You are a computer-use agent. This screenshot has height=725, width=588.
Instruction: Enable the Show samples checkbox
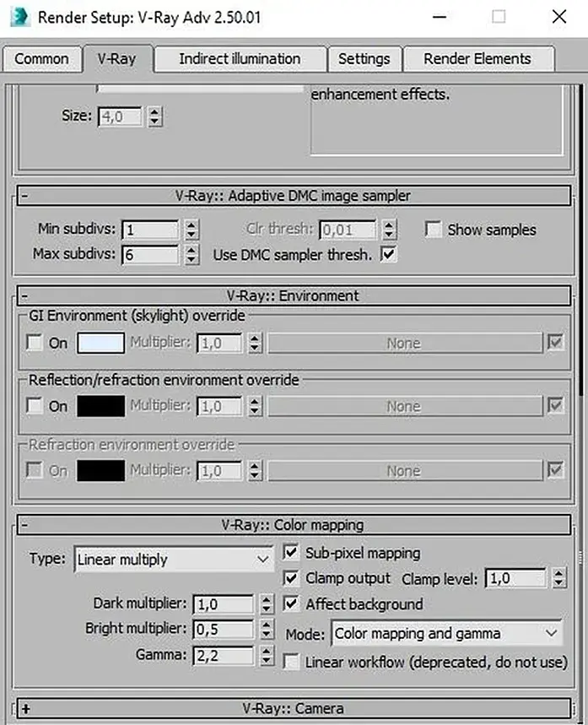pyautogui.click(x=433, y=230)
